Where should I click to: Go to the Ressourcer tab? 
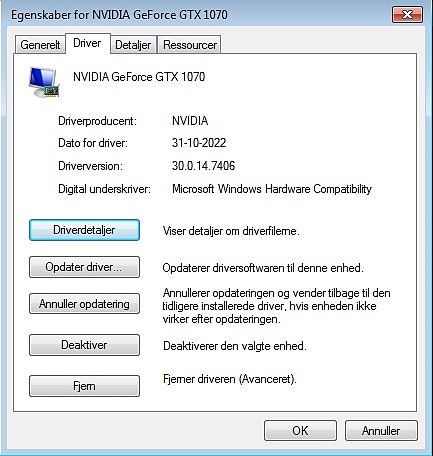(x=190, y=45)
